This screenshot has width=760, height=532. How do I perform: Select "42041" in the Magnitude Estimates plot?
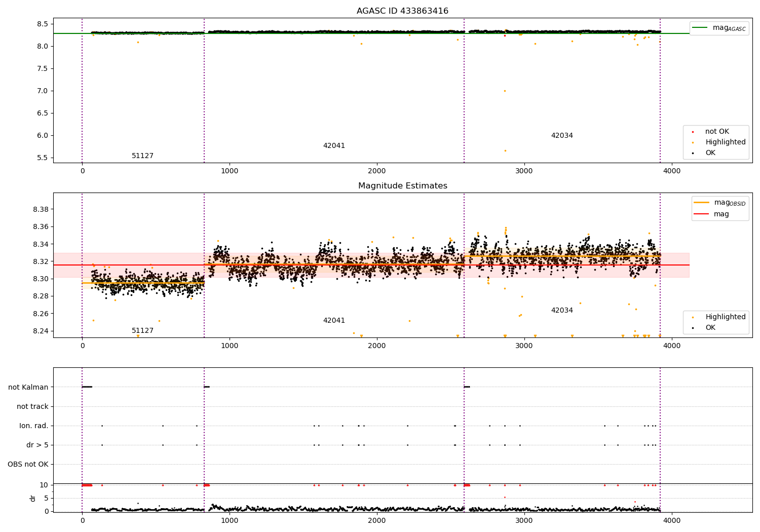334,321
